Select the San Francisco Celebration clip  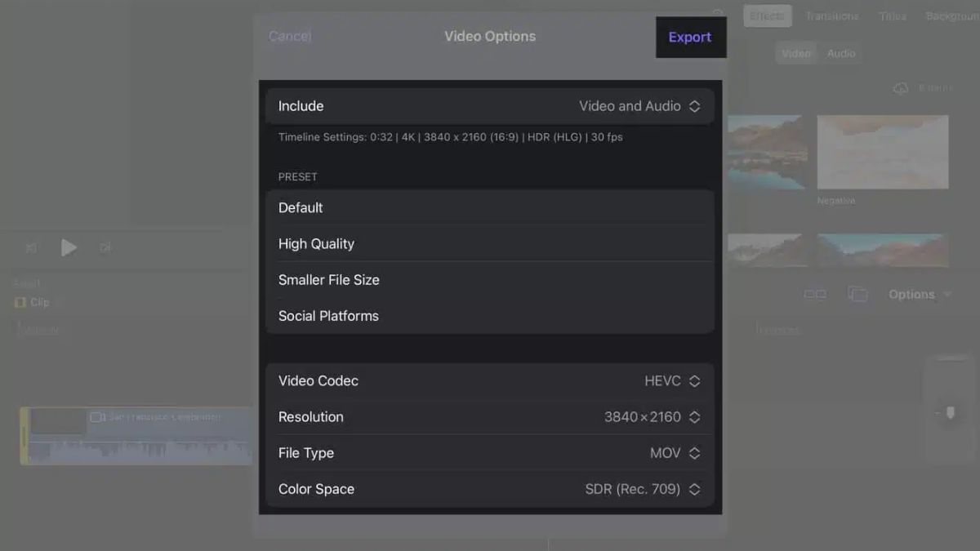pyautogui.click(x=137, y=436)
